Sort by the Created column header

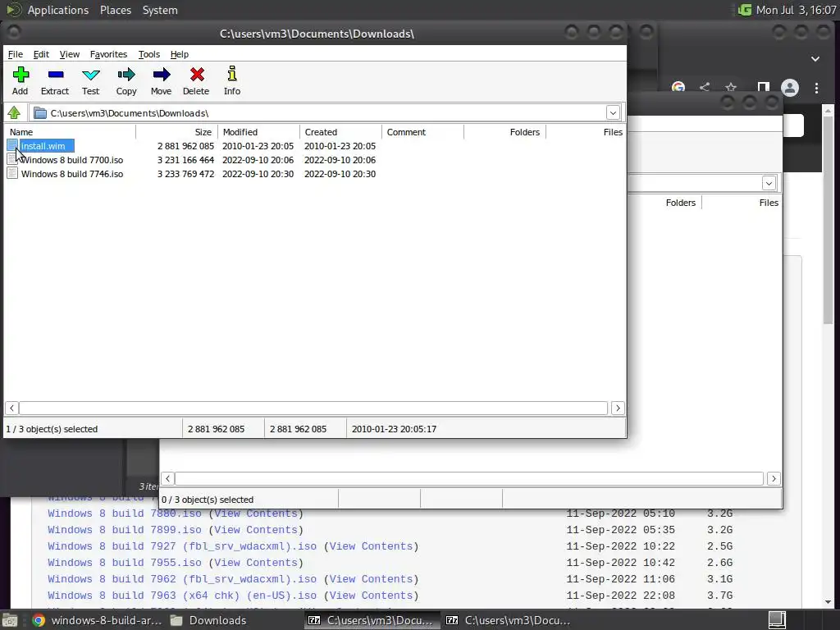(340, 132)
